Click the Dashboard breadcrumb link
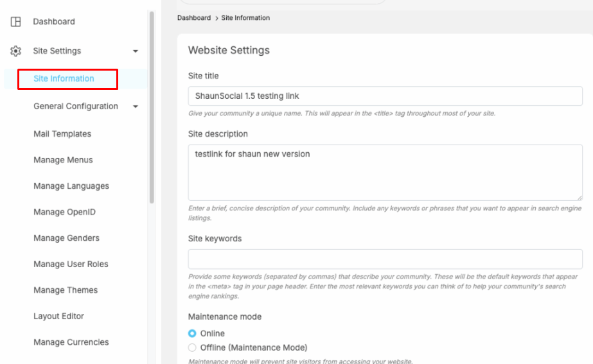Viewport: 593px width, 364px height. 194,18
